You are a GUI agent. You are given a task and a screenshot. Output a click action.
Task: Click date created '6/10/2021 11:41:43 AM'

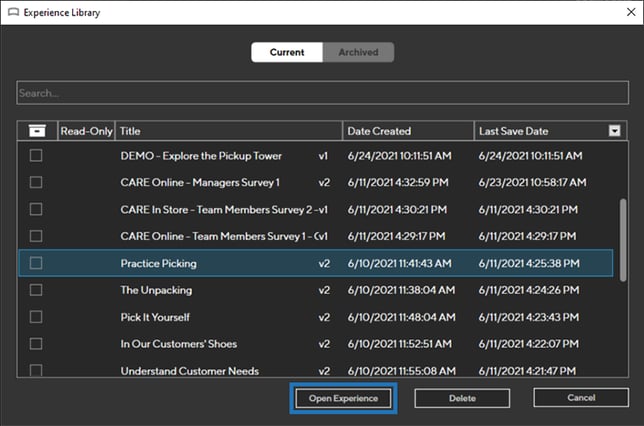point(400,263)
